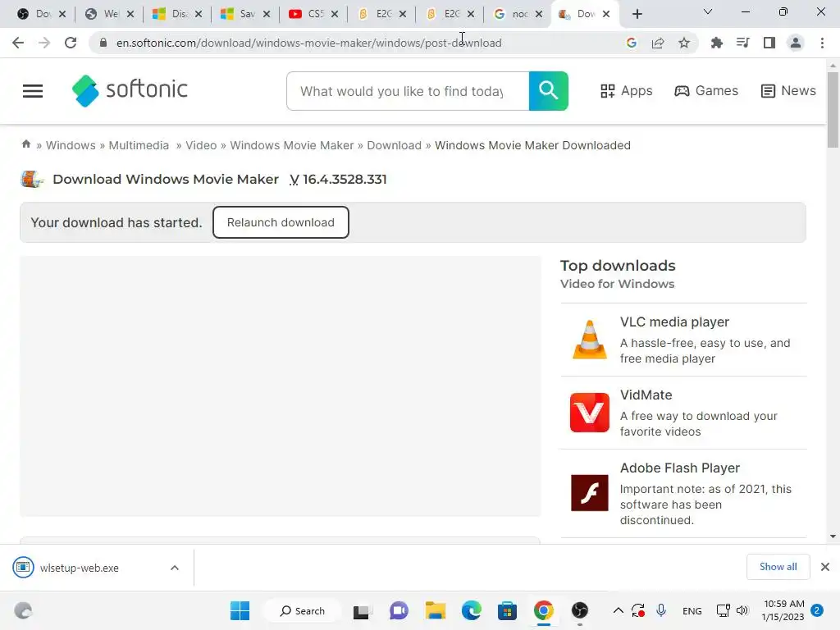840x630 pixels.
Task: Click the Relaunch download button
Action: [x=281, y=222]
